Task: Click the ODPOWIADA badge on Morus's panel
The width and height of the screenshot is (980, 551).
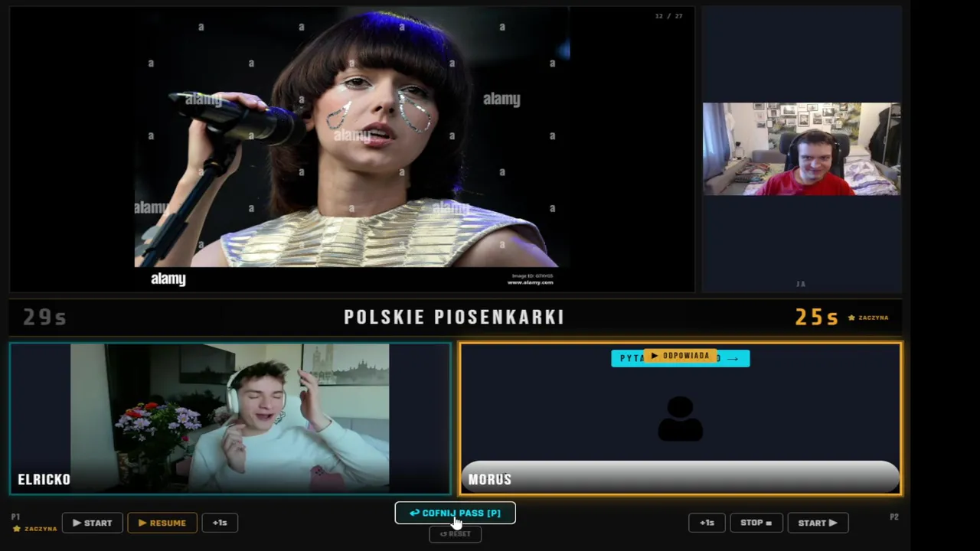Action: (680, 356)
